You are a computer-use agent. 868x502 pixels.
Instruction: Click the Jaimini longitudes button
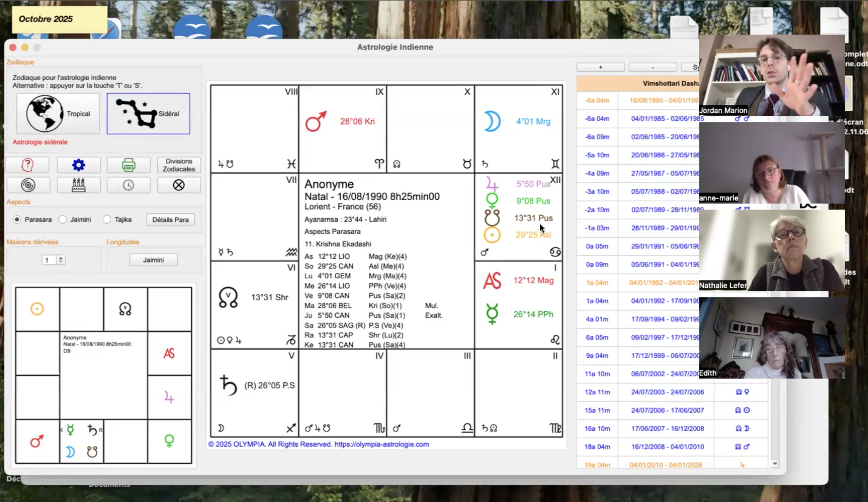[x=153, y=260]
